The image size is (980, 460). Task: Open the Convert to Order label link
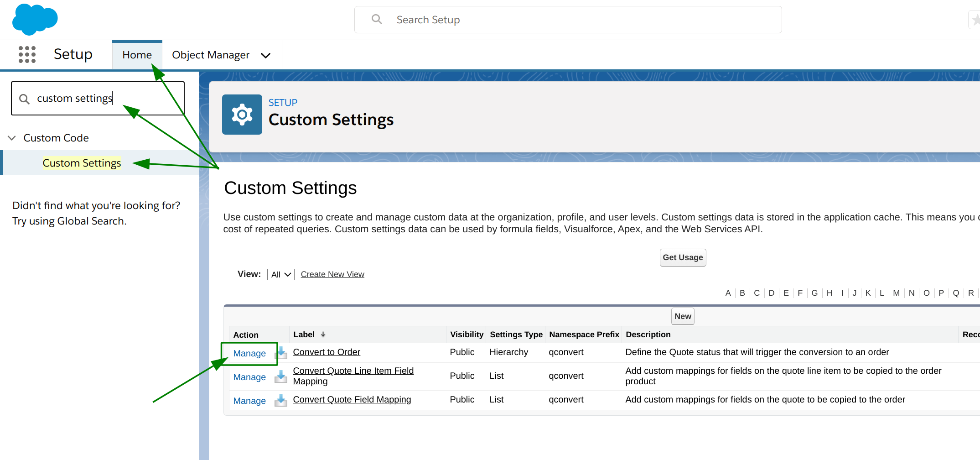(x=327, y=352)
